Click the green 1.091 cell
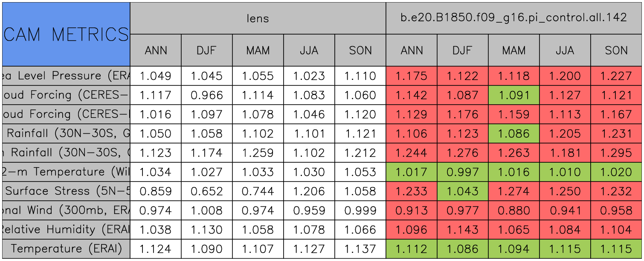Viewport: 644px width, 261px height. click(513, 95)
